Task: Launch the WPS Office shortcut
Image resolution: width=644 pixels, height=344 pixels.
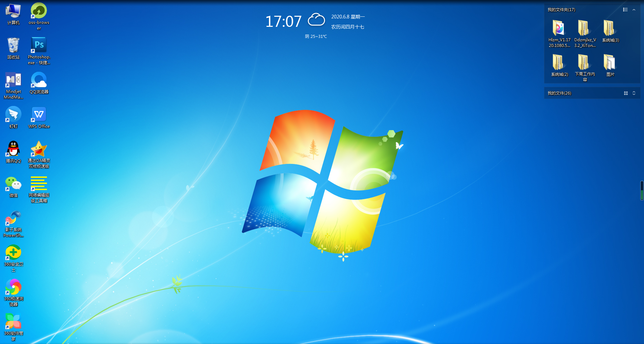Action: click(39, 118)
